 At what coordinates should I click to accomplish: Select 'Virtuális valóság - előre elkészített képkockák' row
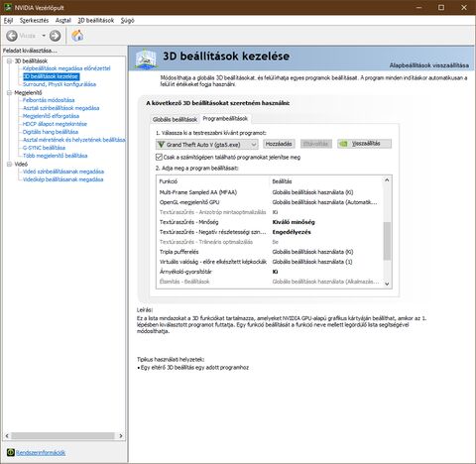tap(270, 262)
